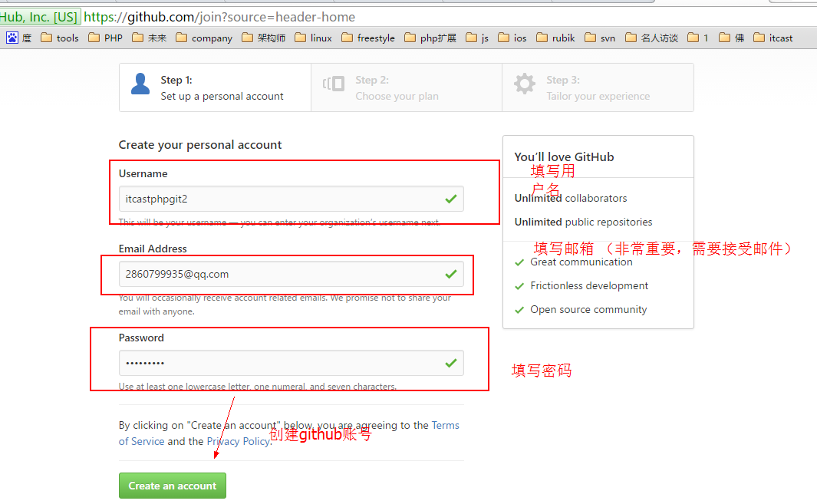Viewport: 817px width, 504px height.
Task: Focus the Username input field
Action: 292,199
